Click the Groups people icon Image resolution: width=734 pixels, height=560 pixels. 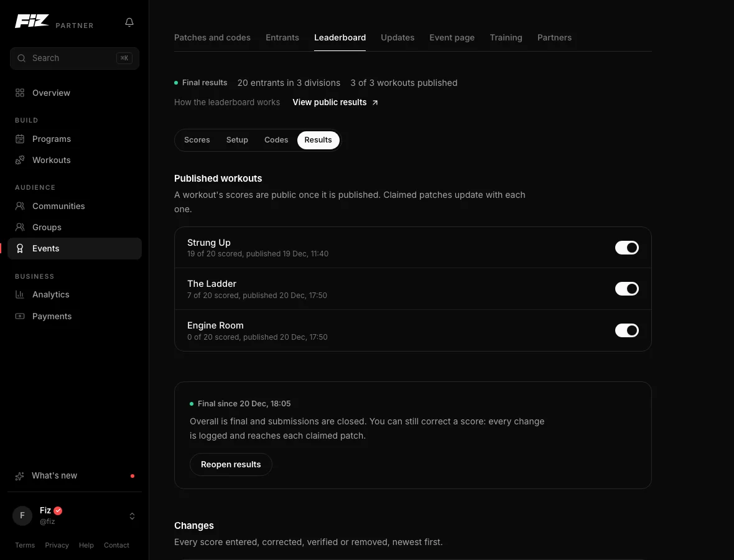coord(20,227)
